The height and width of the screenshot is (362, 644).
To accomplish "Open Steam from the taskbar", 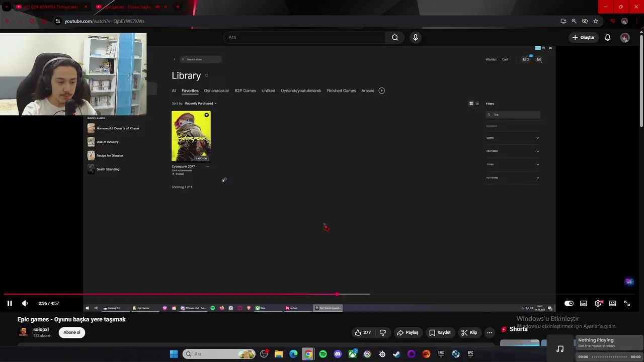I will (x=396, y=354).
